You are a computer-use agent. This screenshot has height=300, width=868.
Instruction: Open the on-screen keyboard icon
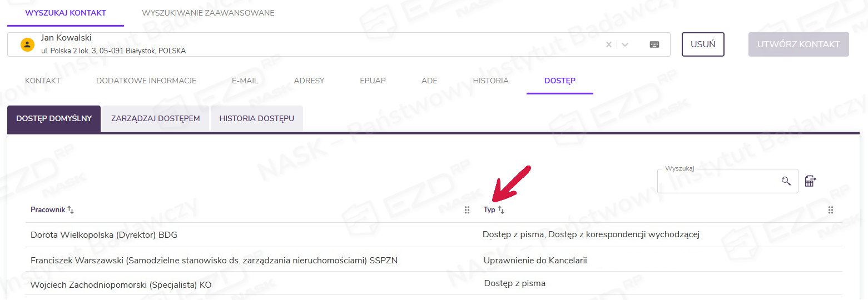(654, 44)
